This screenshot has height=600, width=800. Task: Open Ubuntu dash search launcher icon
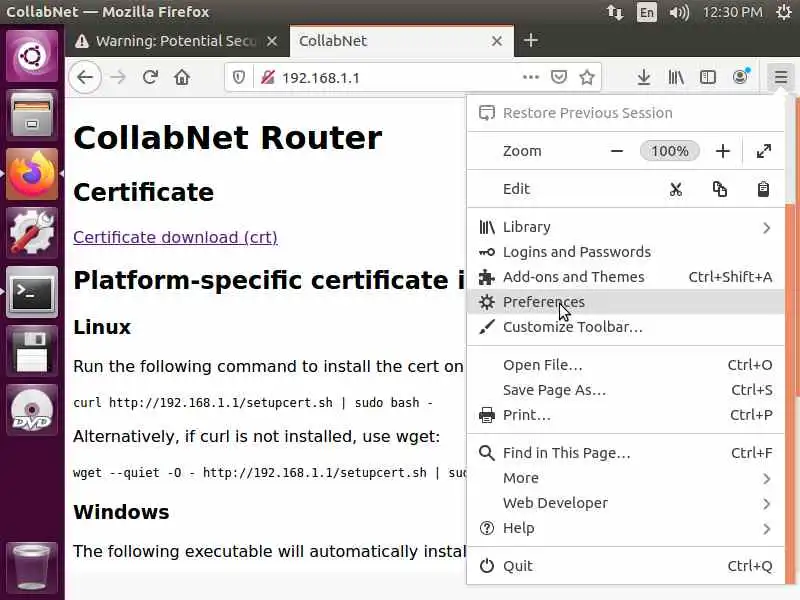(32, 55)
